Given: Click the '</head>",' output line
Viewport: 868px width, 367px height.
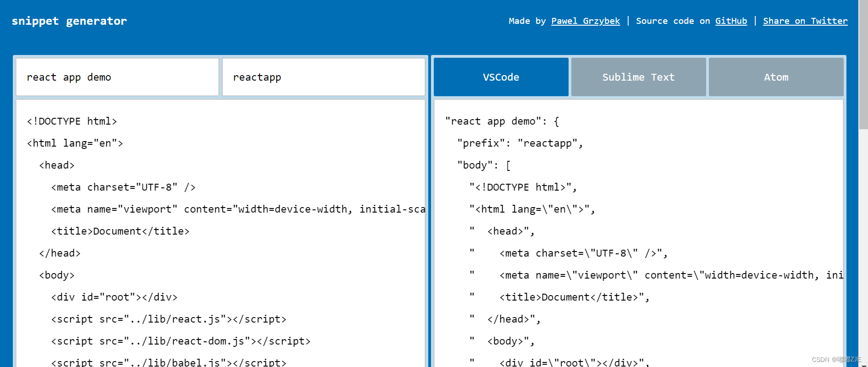Looking at the screenshot, I should coord(505,319).
